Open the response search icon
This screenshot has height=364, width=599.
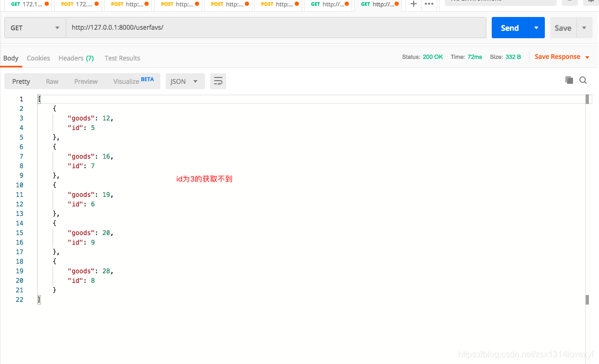(583, 80)
